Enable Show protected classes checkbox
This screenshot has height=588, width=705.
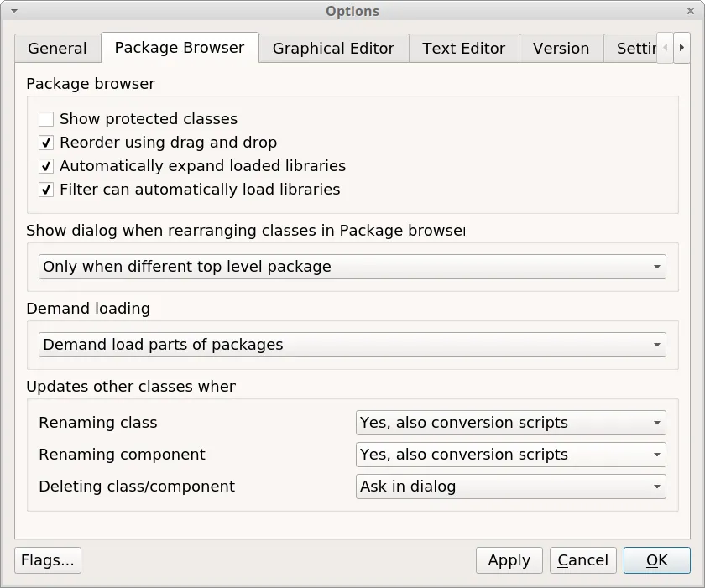click(x=46, y=119)
